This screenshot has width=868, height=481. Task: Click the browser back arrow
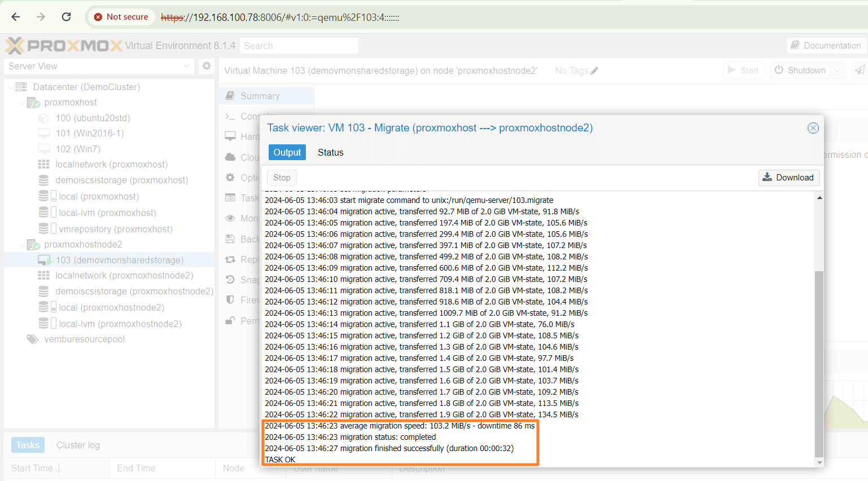click(x=16, y=17)
